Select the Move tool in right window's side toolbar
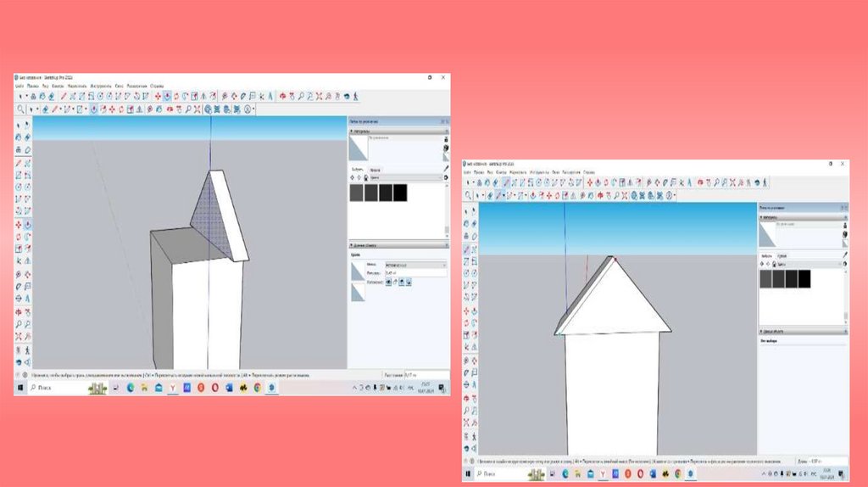The height and width of the screenshot is (487, 868). [x=467, y=311]
